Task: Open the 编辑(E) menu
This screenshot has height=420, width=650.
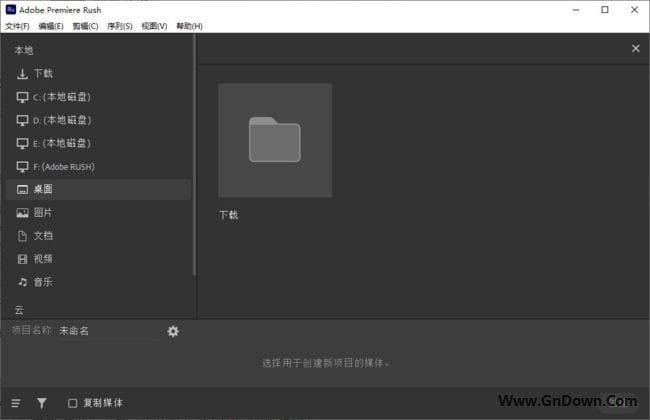Action: [51, 26]
